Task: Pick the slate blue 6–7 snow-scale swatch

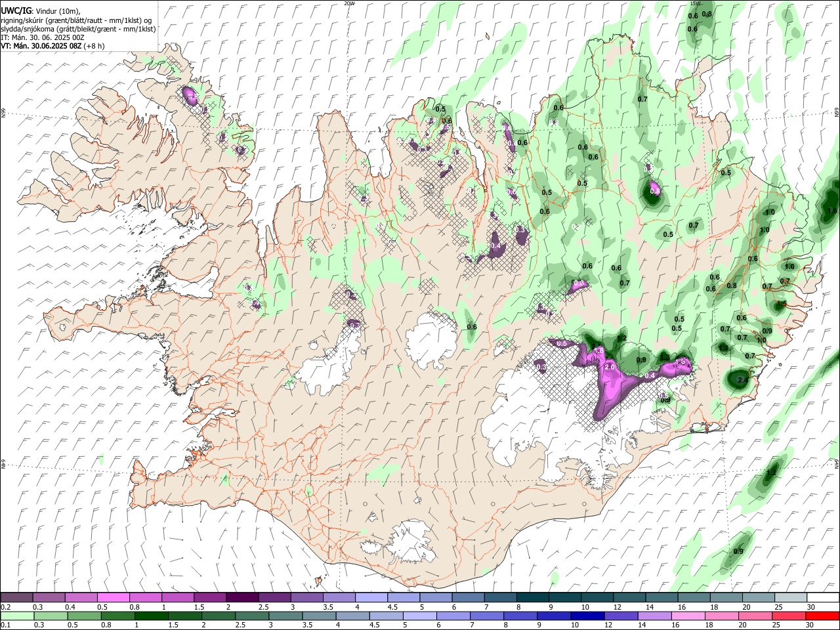Action: 469,597
